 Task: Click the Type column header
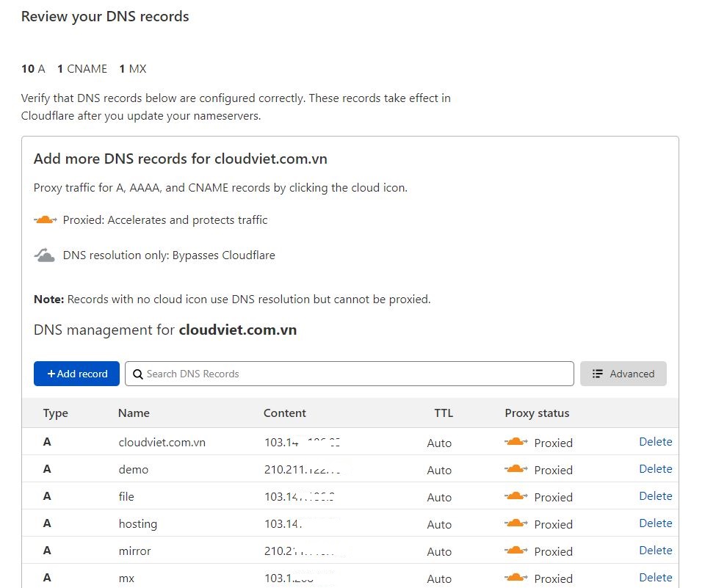tap(55, 413)
